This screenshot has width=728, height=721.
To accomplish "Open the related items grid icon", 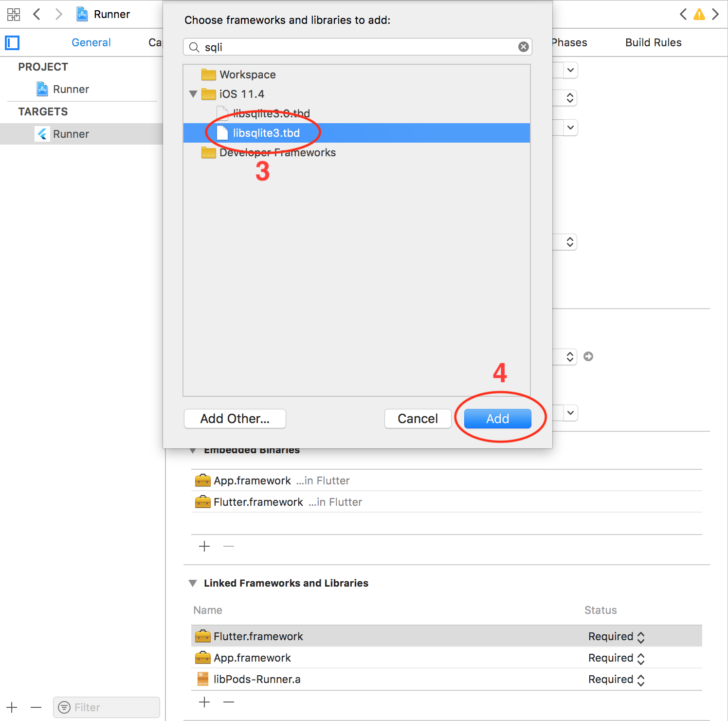I will (14, 14).
